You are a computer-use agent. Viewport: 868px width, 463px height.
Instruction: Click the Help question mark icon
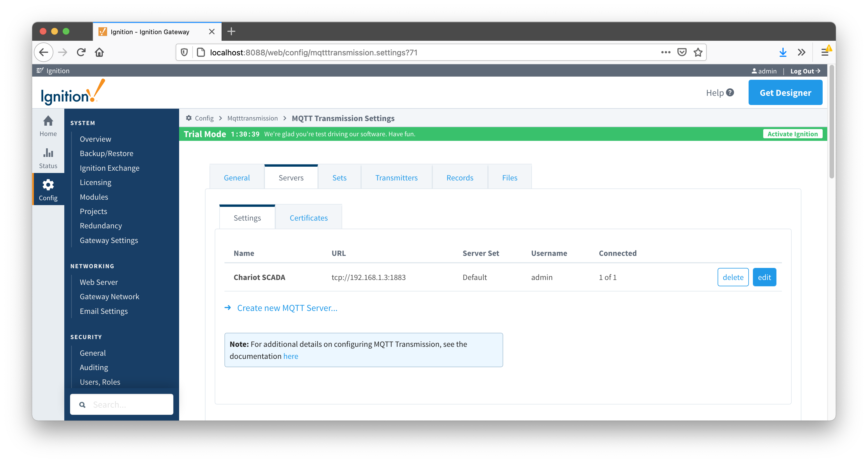tap(730, 93)
